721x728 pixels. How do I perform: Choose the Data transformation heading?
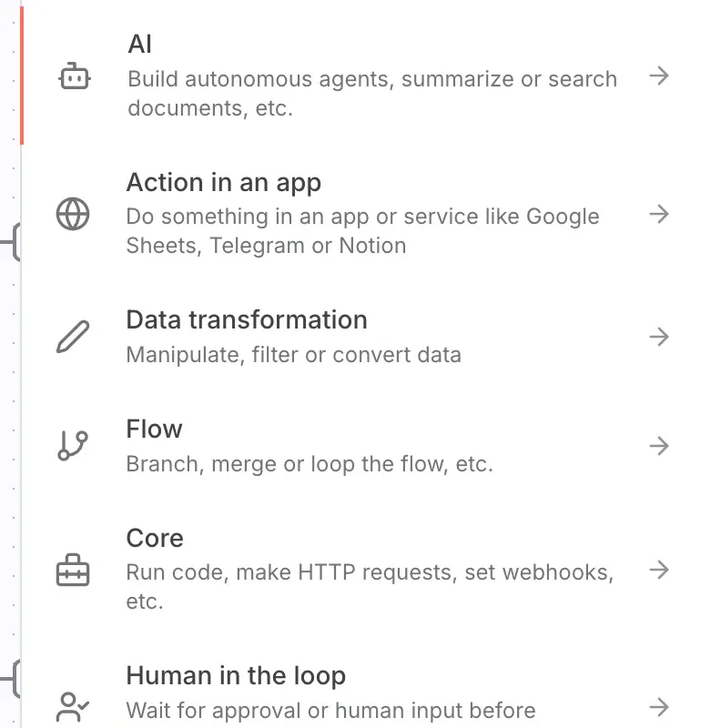[x=247, y=320]
